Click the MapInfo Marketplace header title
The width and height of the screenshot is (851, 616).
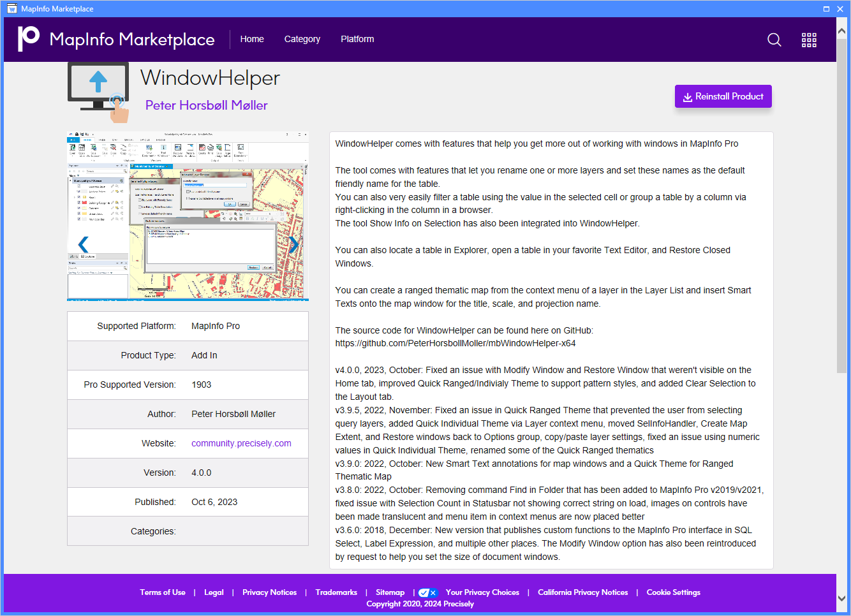click(132, 40)
